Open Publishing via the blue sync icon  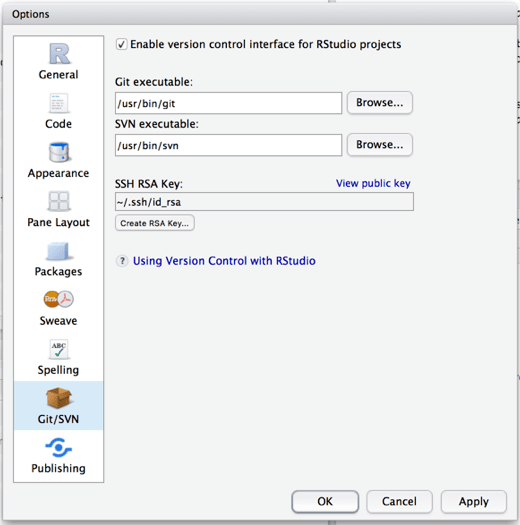click(59, 447)
